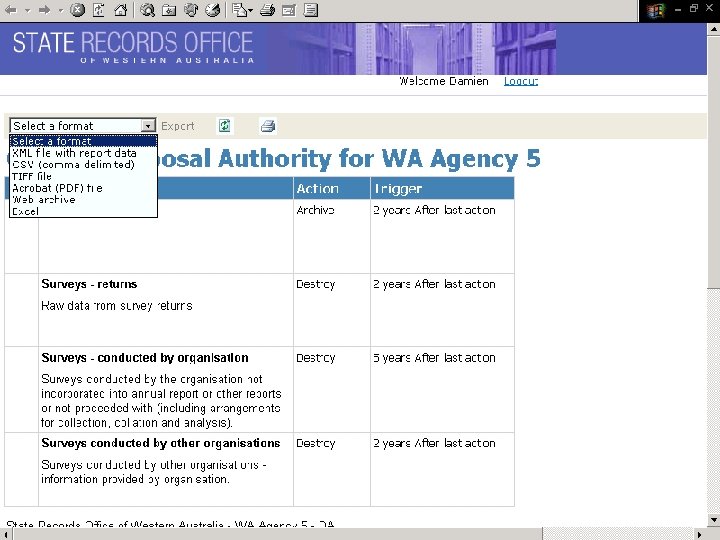Click the report viewer green Refresh icon

224,125
